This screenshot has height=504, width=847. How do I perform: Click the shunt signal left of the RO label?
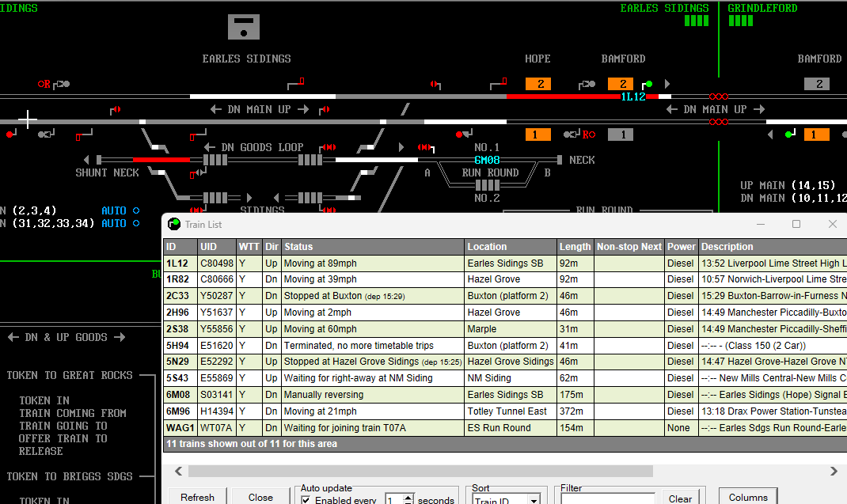point(572,135)
